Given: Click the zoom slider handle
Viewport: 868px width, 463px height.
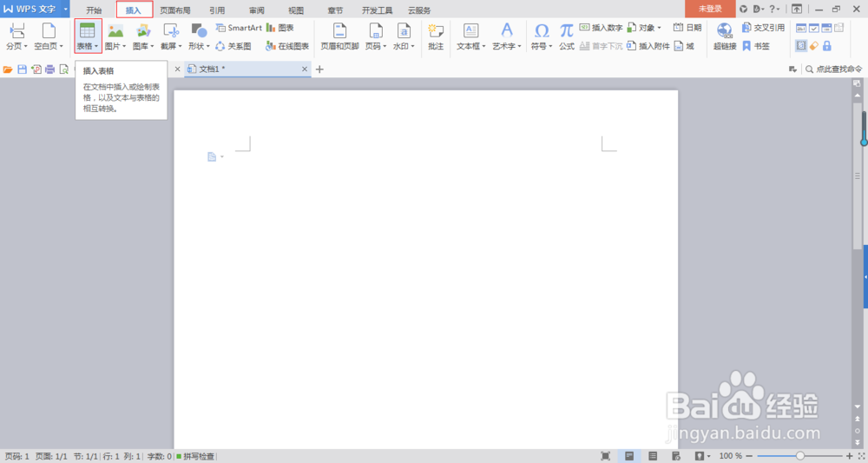Looking at the screenshot, I should pos(800,456).
